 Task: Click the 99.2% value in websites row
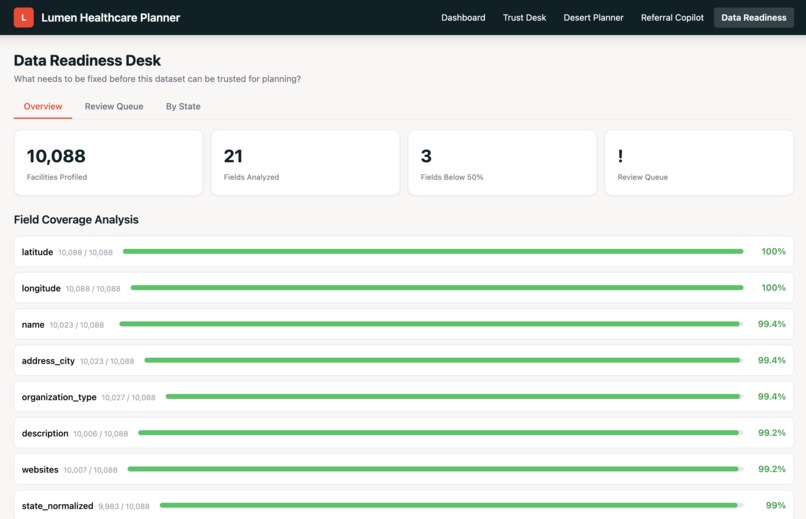(772, 469)
